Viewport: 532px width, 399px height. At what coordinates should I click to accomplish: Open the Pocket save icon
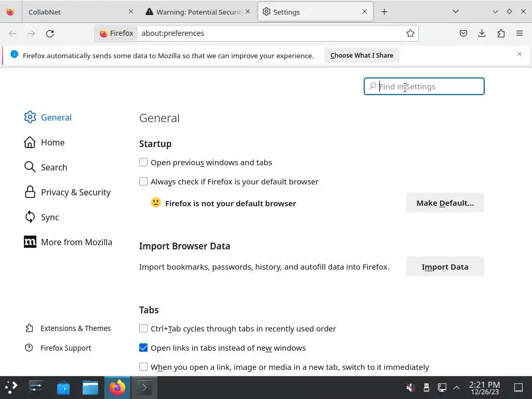pyautogui.click(x=463, y=33)
